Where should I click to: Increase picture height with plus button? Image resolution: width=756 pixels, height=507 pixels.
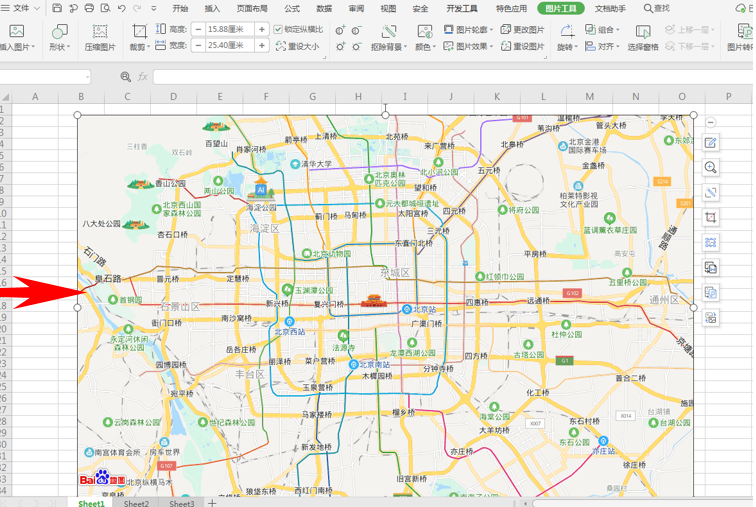click(x=261, y=29)
